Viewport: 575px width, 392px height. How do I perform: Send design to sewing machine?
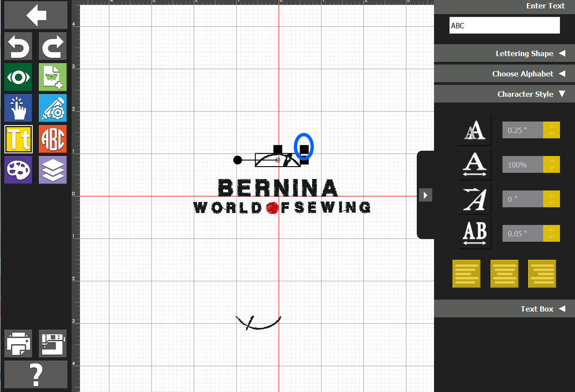click(53, 343)
